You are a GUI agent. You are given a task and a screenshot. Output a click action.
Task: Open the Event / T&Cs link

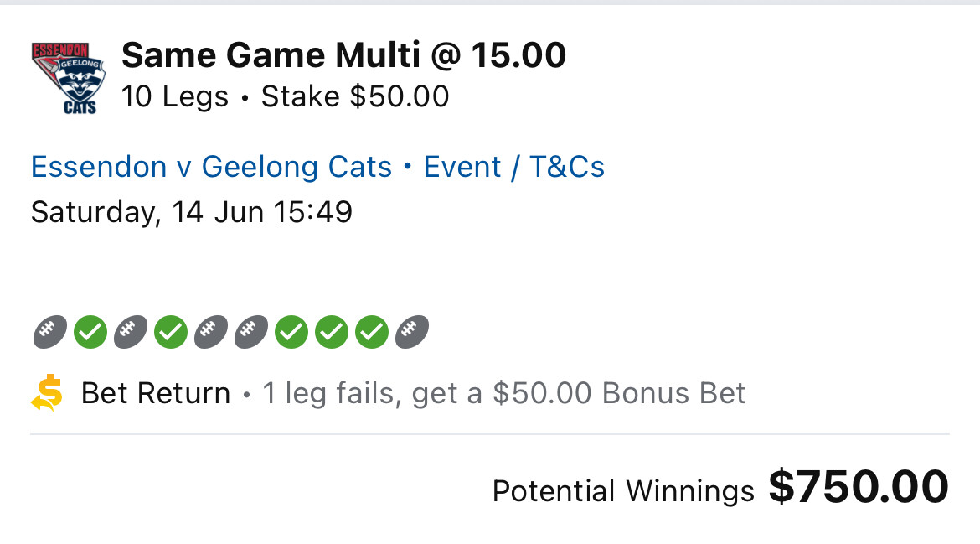tap(513, 167)
